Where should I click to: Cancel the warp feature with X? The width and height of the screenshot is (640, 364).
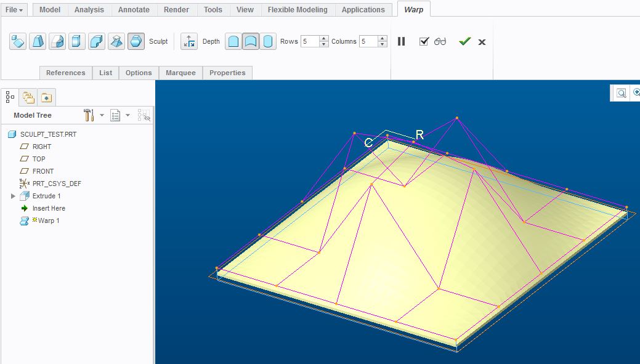(x=482, y=42)
